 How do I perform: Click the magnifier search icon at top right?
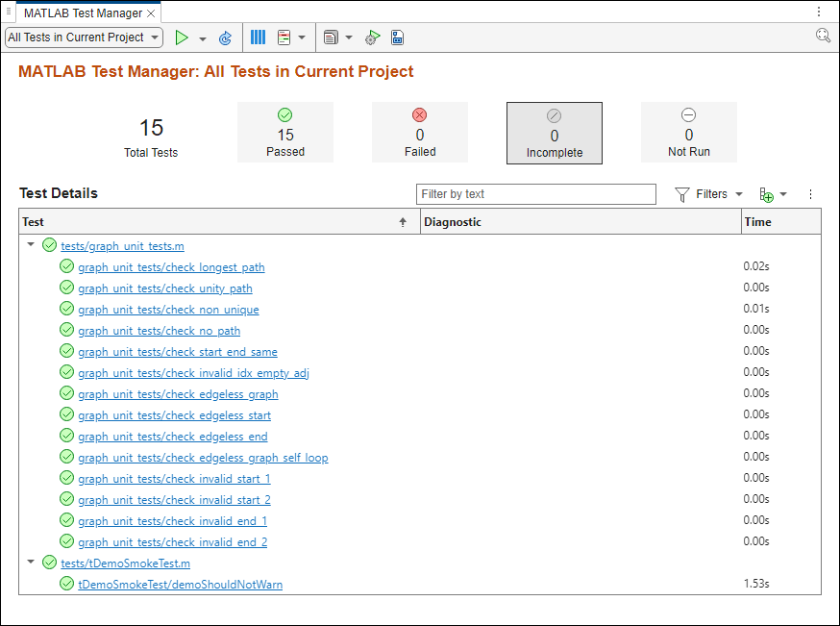pyautogui.click(x=823, y=36)
